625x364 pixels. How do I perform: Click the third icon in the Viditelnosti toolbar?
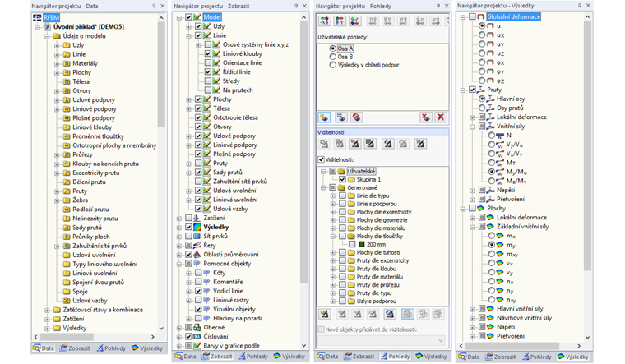click(354, 143)
